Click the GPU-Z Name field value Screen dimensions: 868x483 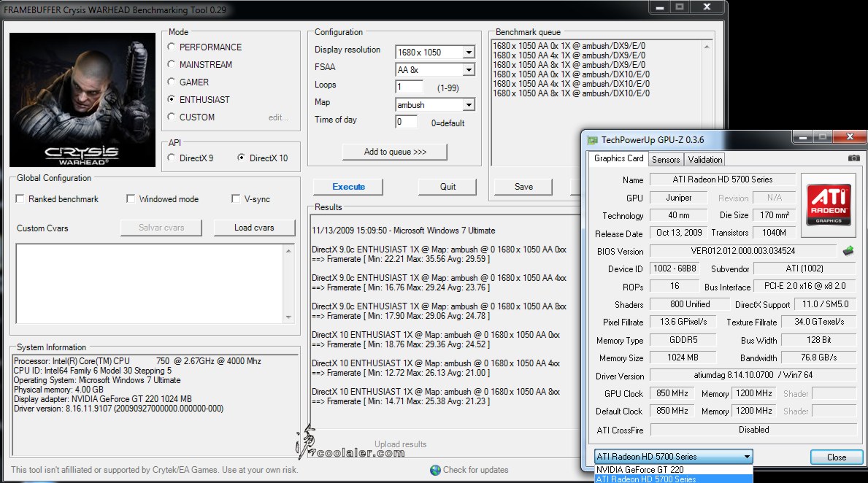723,179
